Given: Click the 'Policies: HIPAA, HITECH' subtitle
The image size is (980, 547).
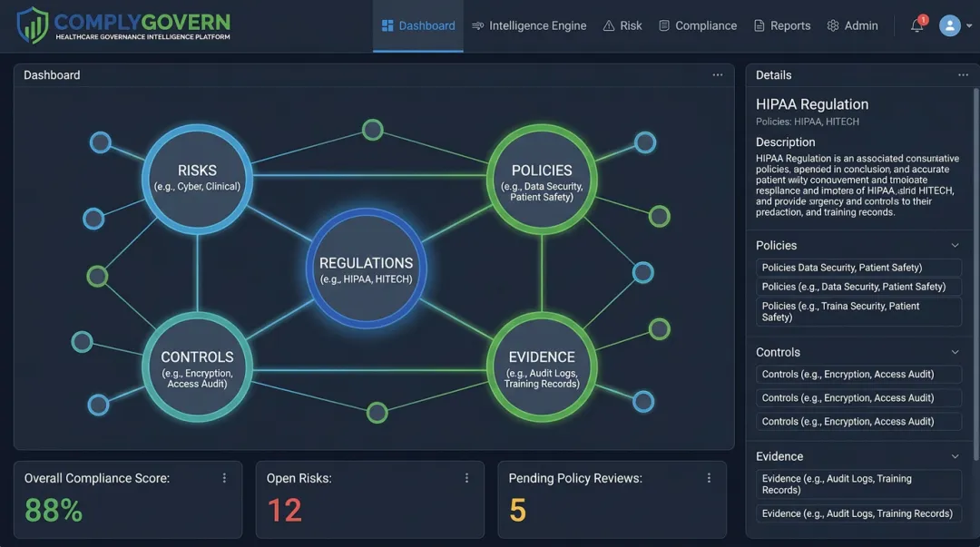Looking at the screenshot, I should [808, 122].
